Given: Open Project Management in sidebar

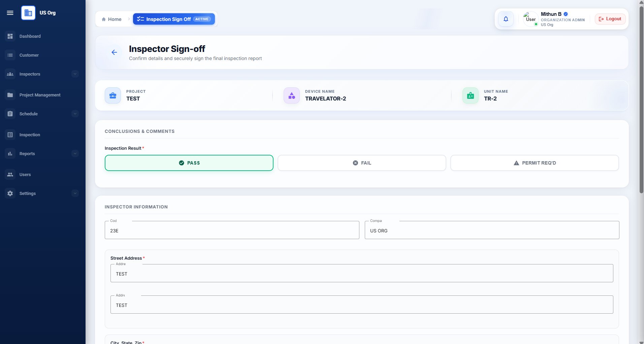Looking at the screenshot, I should pyautogui.click(x=40, y=95).
